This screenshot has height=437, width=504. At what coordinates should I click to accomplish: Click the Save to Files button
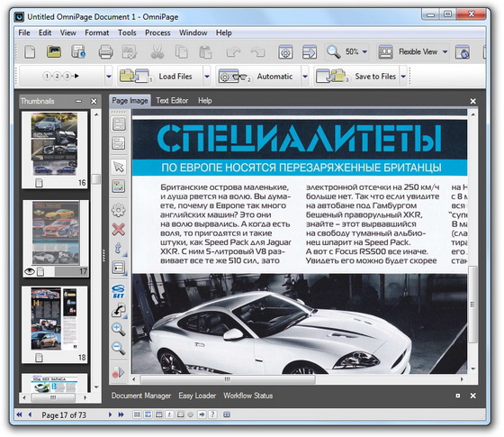356,77
